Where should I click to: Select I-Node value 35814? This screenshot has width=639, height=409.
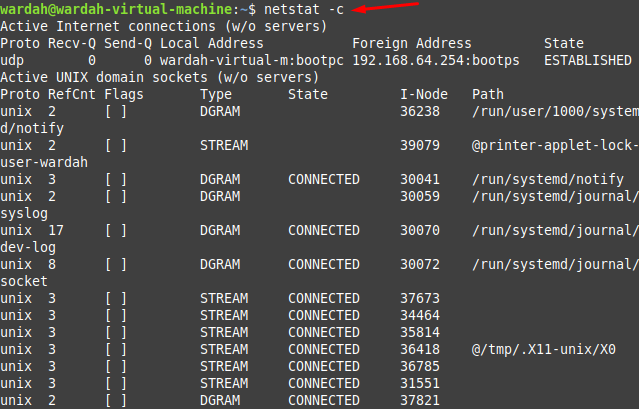click(420, 332)
